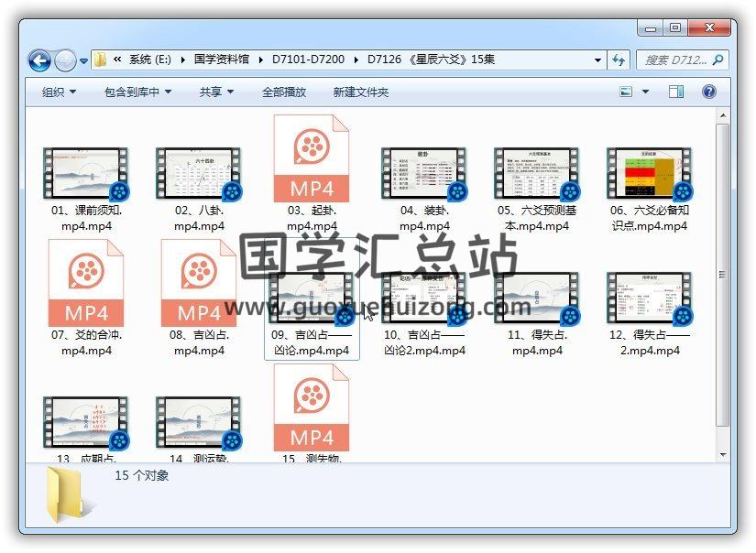The height and width of the screenshot is (553, 756).
Task: Open address bar previous locations dropdown
Action: pyautogui.click(x=597, y=60)
